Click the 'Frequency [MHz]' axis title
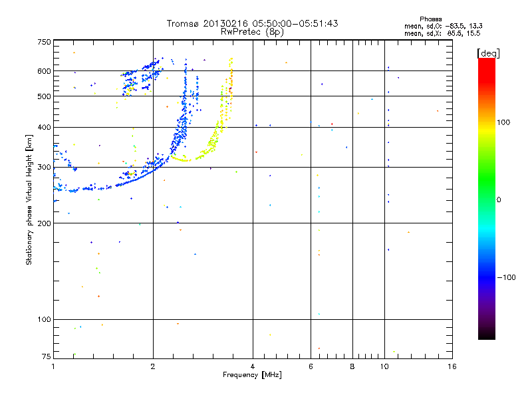The width and height of the screenshot is (532, 399). tap(252, 375)
